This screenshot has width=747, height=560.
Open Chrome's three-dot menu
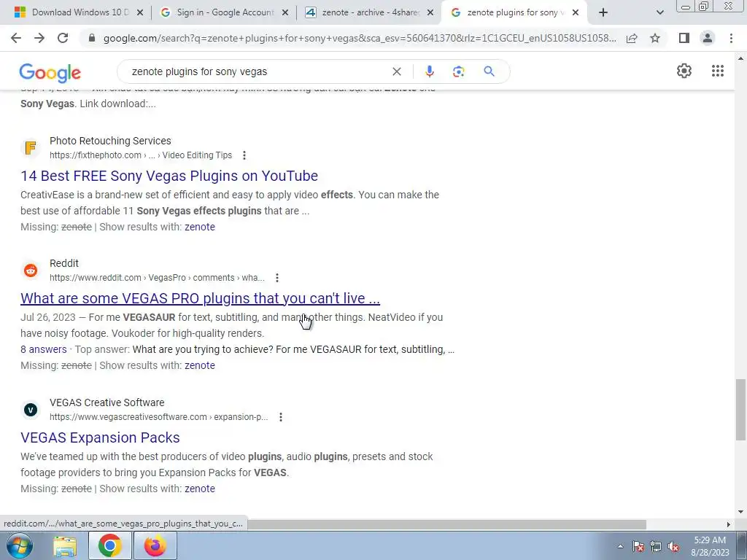pos(731,38)
